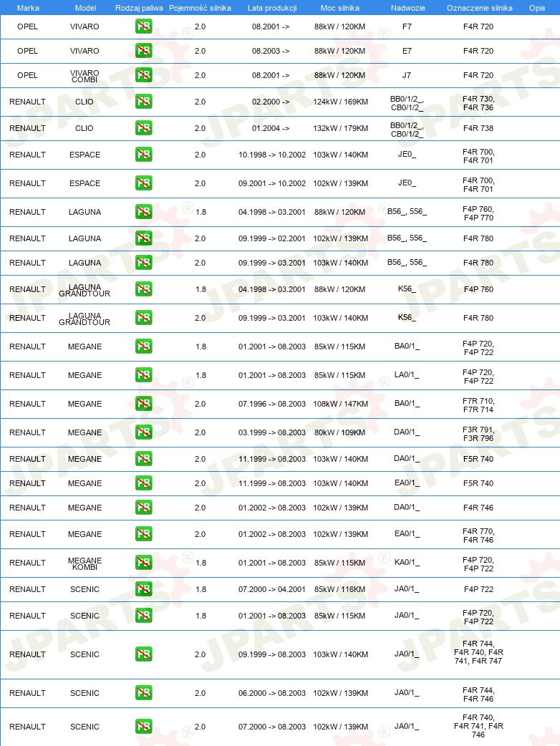This screenshot has height=746, width=560.
Task: Click the engine codes F3R 791, F3R 796
Action: [478, 434]
